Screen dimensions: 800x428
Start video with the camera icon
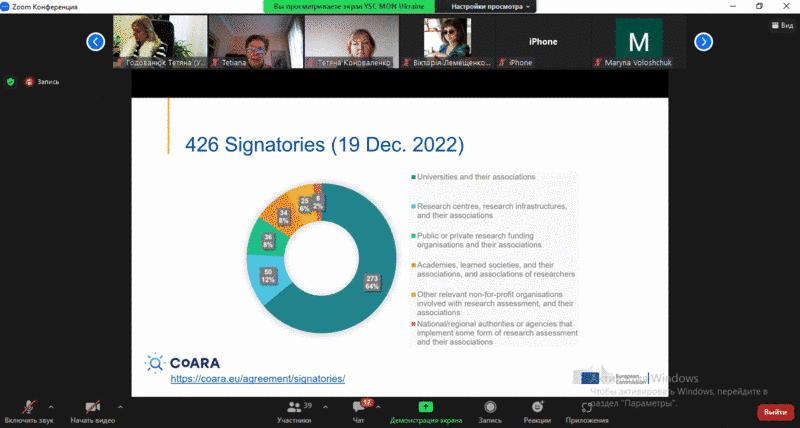click(93, 407)
